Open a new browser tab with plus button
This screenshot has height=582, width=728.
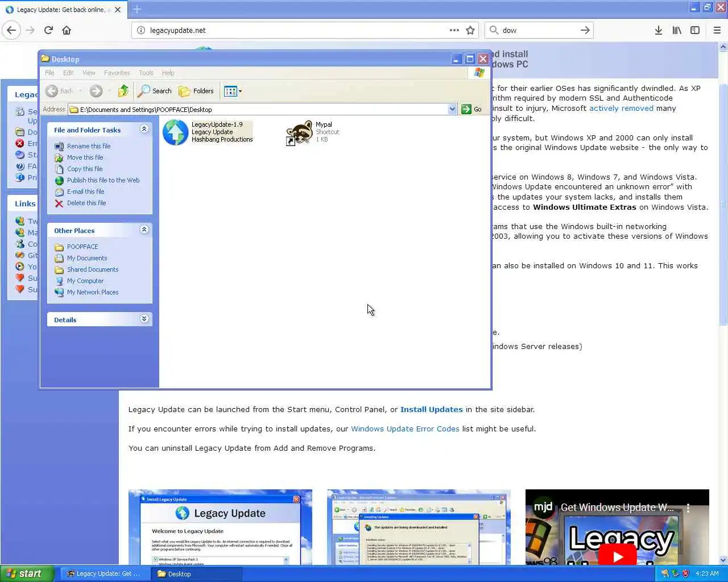[x=137, y=9]
